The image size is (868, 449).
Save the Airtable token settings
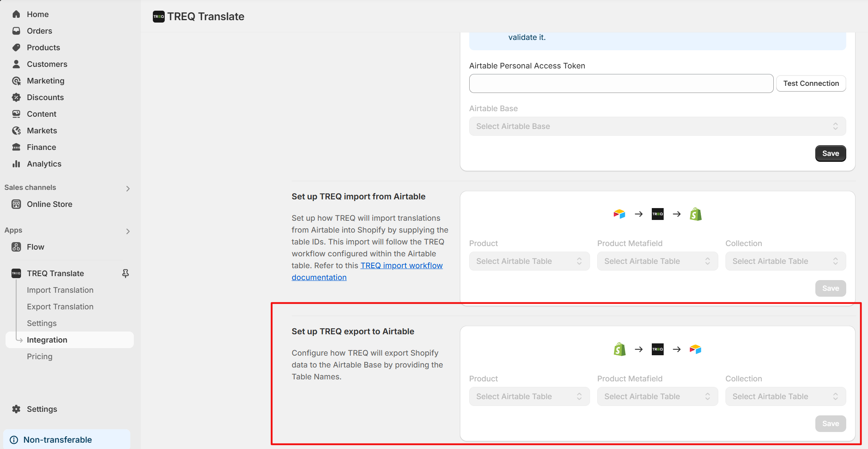(830, 153)
